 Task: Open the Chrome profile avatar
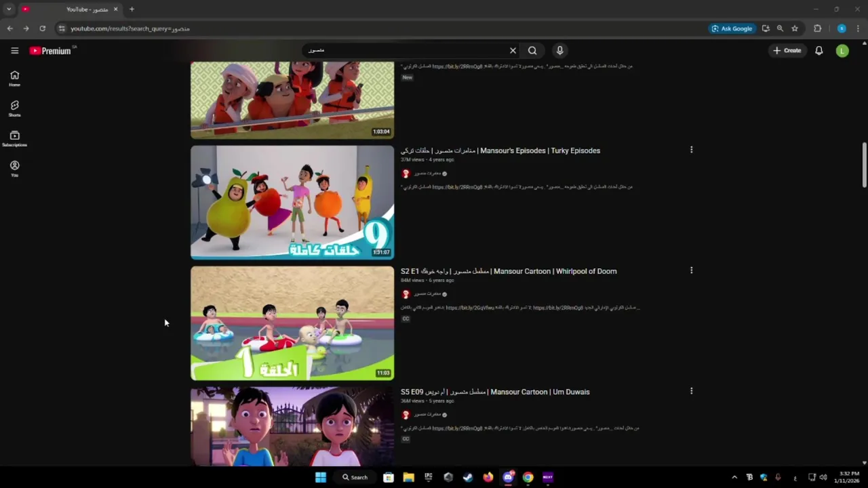point(842,28)
